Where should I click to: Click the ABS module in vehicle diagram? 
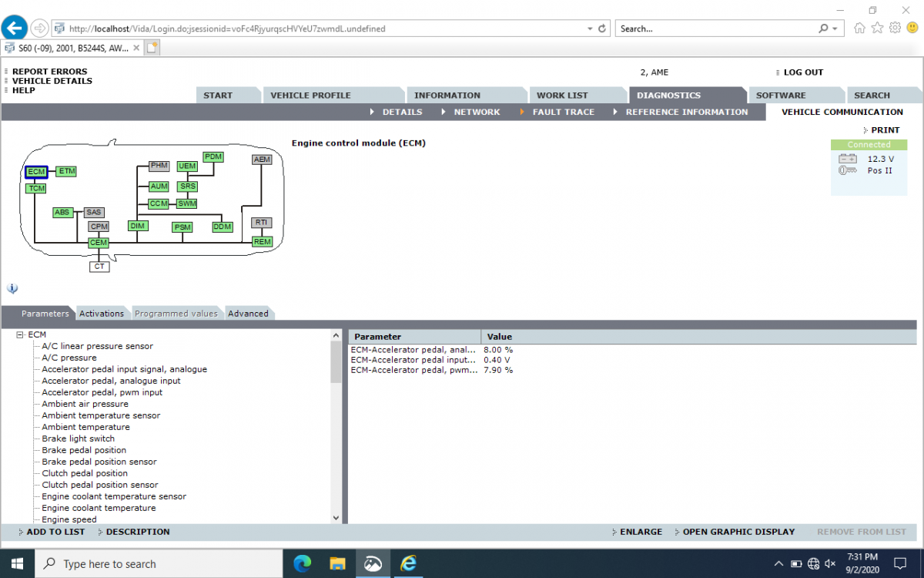(62, 212)
